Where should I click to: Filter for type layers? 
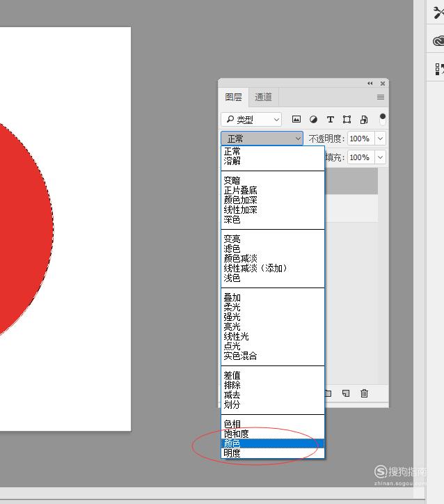331,120
